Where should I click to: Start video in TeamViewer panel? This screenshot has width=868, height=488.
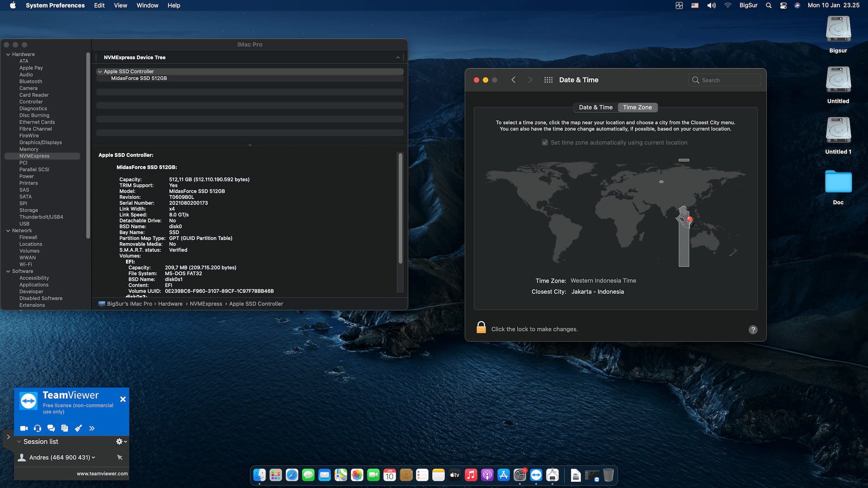[x=24, y=428]
